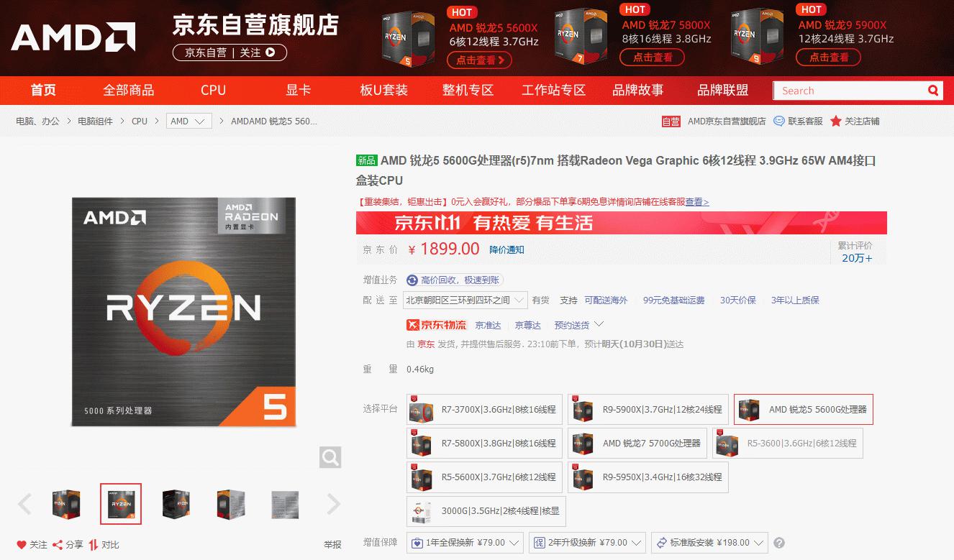Click the star 关注店铺 icon
This screenshot has width=954, height=560.
836,121
